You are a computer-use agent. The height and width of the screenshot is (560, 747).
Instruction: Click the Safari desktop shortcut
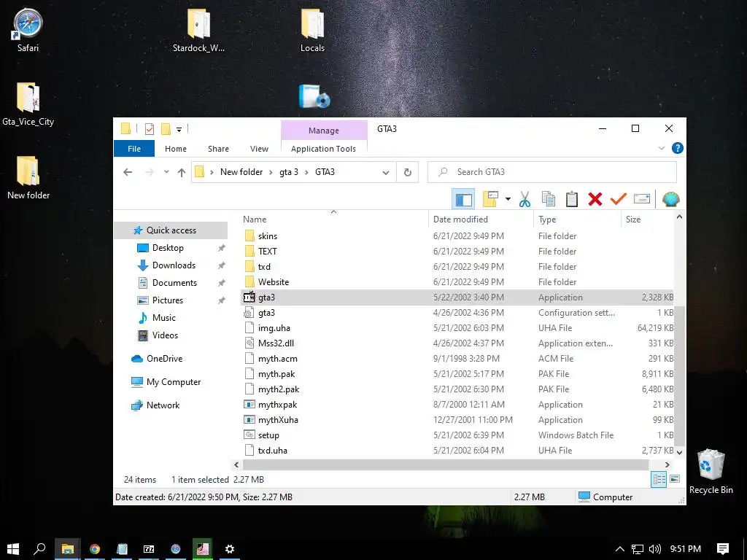point(28,29)
